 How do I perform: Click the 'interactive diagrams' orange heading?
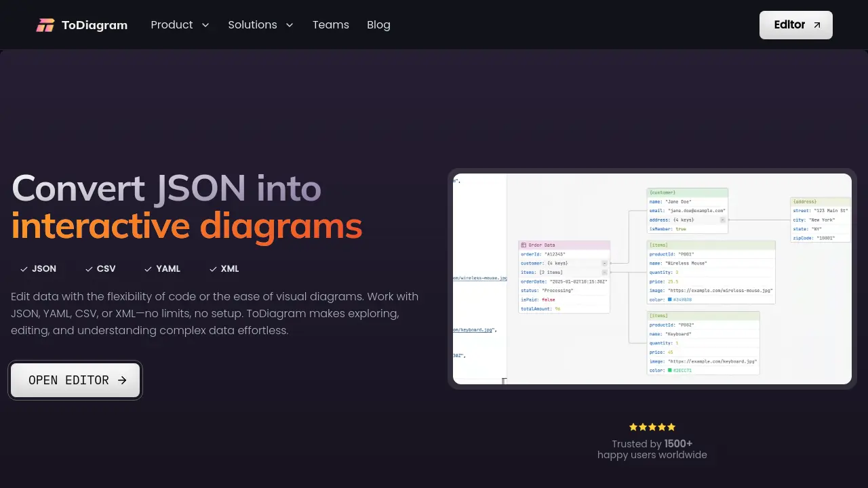click(187, 226)
